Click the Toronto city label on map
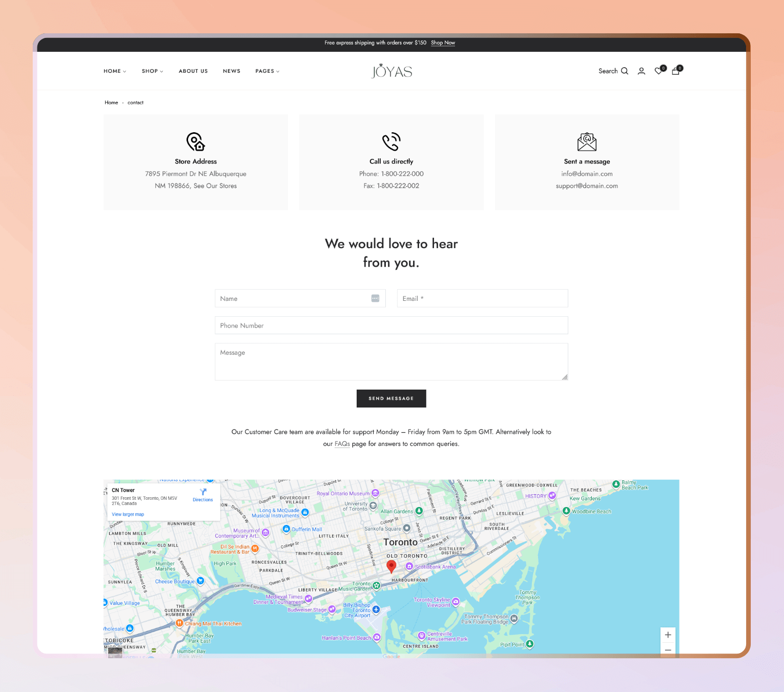 pos(400,542)
